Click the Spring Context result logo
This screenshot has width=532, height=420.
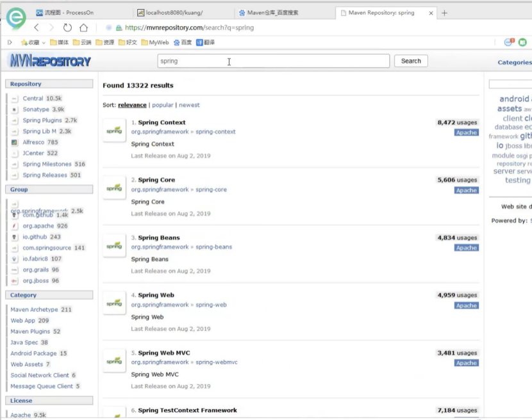point(114,131)
